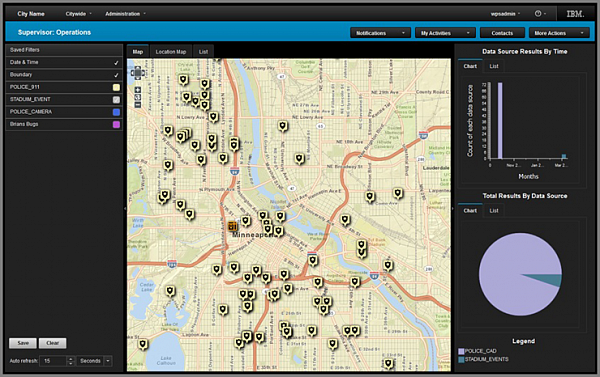The width and height of the screenshot is (600, 377).
Task: Collapse left panel with the map-edge arrow
Action: (125, 209)
